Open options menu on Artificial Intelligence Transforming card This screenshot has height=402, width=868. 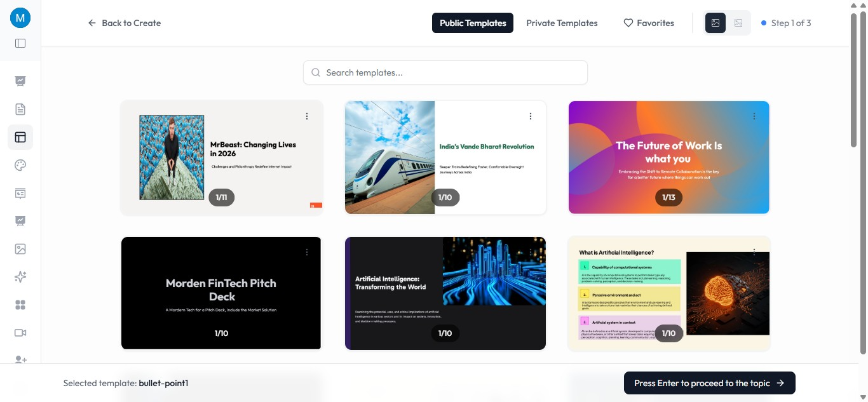(531, 252)
